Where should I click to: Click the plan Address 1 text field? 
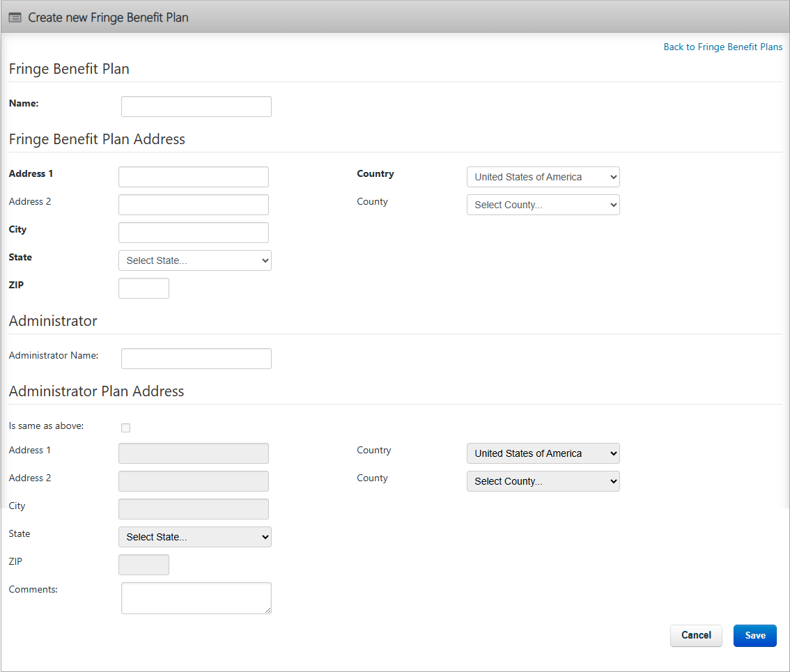click(193, 177)
